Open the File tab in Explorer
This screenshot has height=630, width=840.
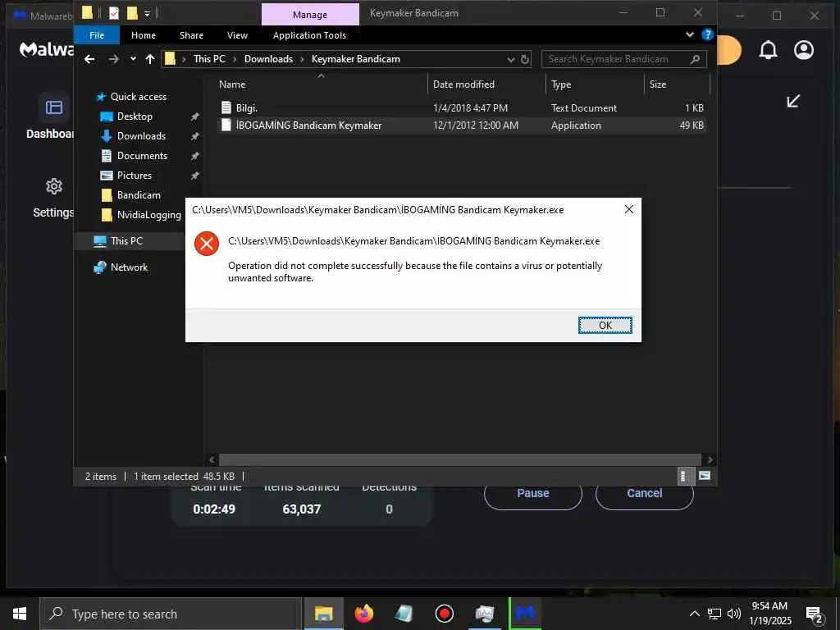pos(97,35)
